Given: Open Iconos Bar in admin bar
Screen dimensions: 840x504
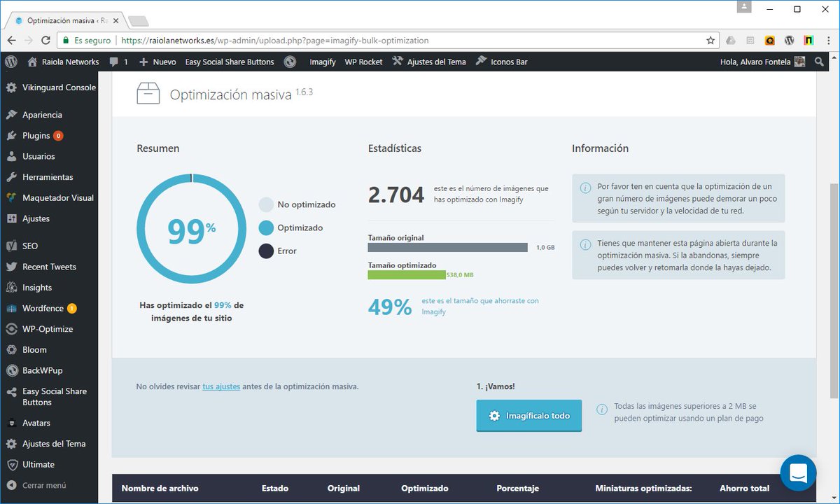Looking at the screenshot, I should (x=501, y=62).
